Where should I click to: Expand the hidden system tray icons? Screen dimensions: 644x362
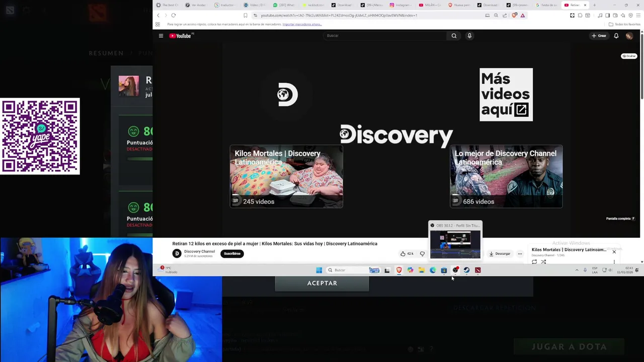tap(577, 270)
